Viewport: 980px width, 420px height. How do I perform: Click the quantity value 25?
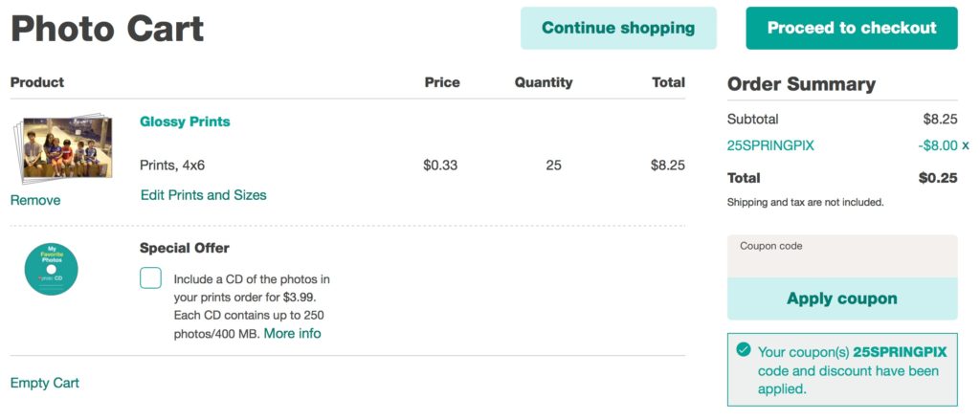[553, 166]
